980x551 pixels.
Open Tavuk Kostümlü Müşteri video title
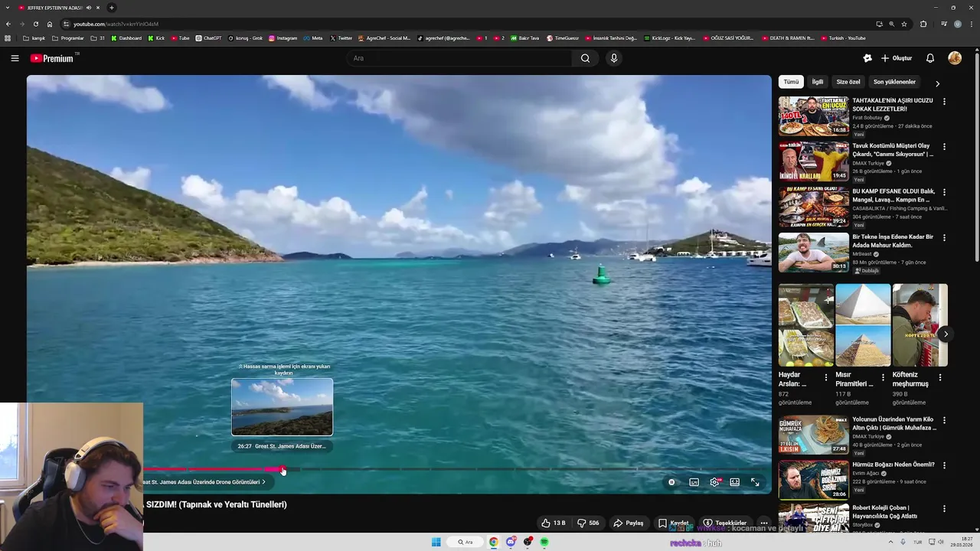893,149
